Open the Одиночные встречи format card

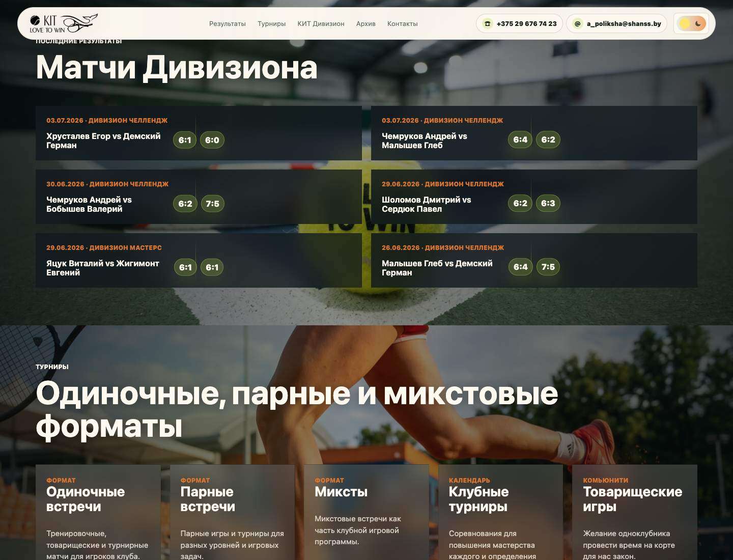[98, 512]
